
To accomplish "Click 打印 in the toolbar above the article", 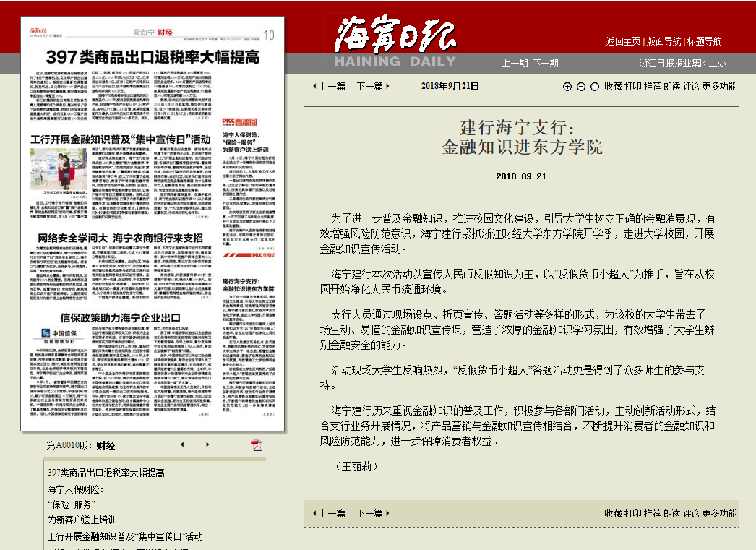I will tap(632, 86).
